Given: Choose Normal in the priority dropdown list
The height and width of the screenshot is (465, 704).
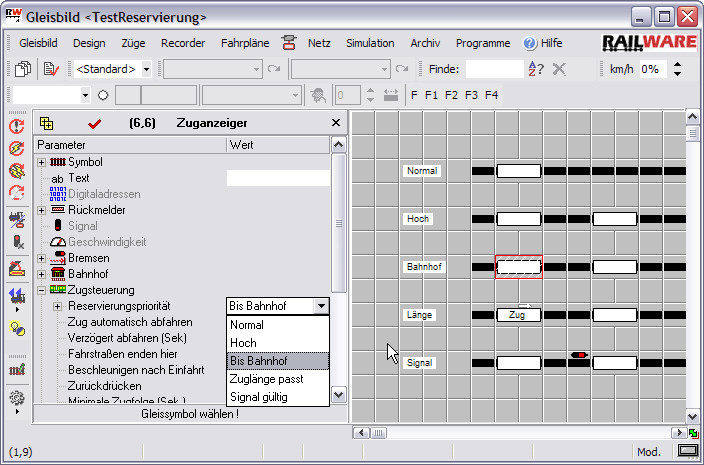Looking at the screenshot, I should (x=278, y=325).
